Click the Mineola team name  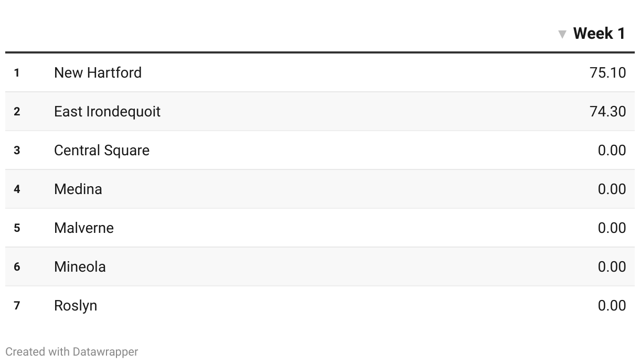[x=80, y=266]
